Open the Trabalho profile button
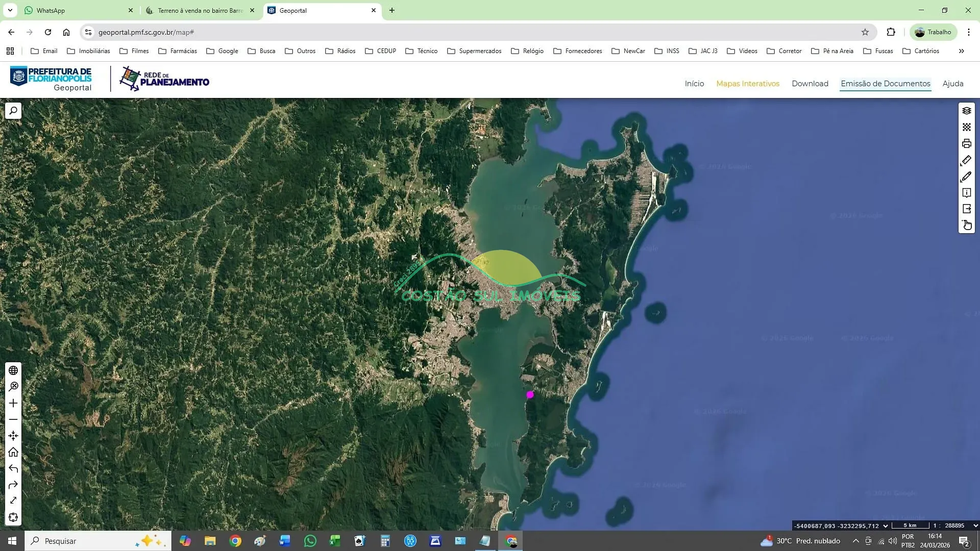Image resolution: width=980 pixels, height=551 pixels. [934, 32]
